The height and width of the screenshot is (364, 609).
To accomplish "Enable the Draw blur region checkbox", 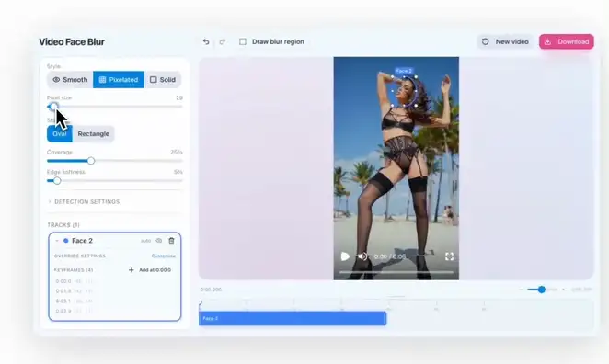I will pos(243,41).
